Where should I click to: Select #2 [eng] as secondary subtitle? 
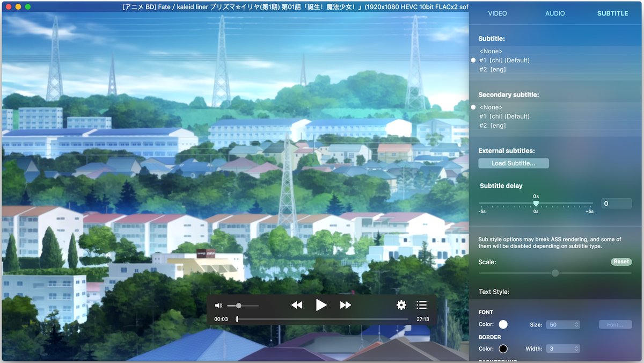pos(492,125)
